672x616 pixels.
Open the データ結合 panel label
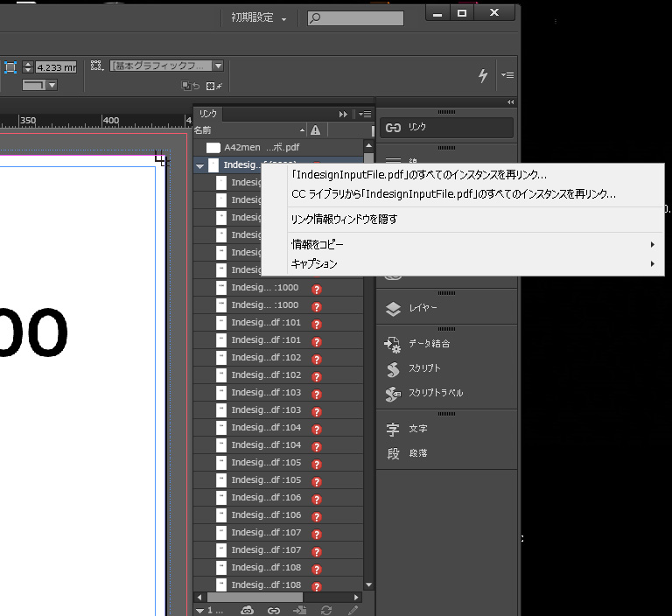pyautogui.click(x=429, y=343)
